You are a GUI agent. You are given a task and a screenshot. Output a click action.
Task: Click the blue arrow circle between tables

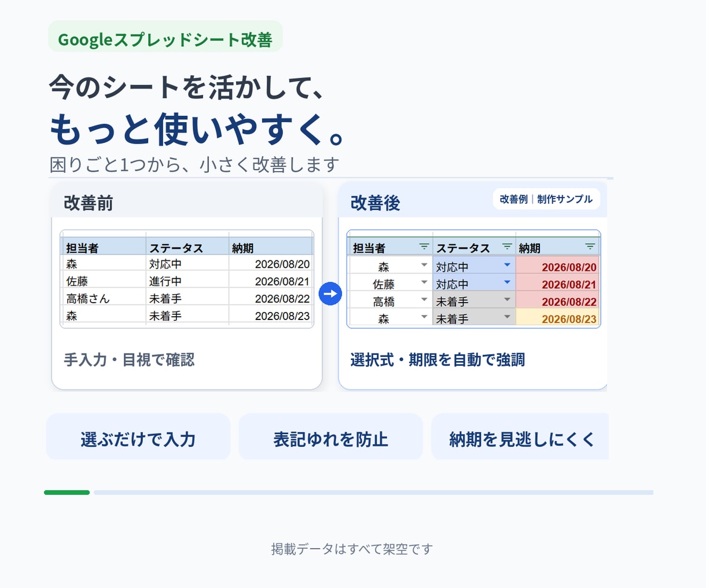(x=330, y=294)
